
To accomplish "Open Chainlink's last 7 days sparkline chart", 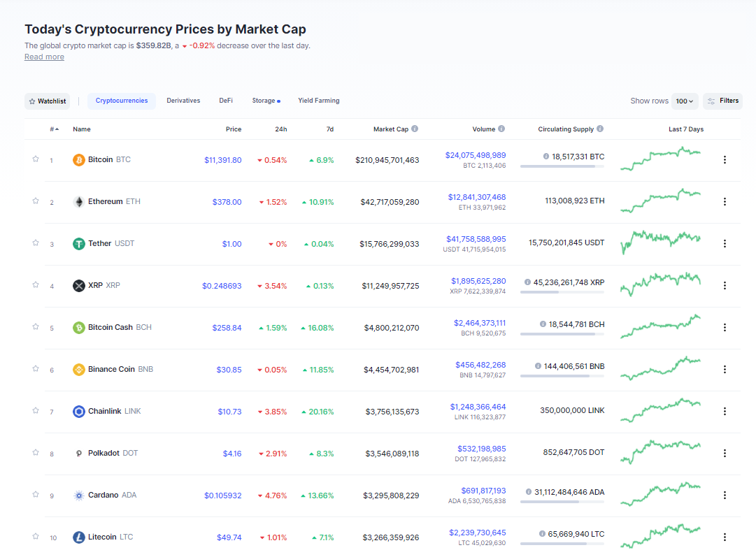I will tap(660, 410).
